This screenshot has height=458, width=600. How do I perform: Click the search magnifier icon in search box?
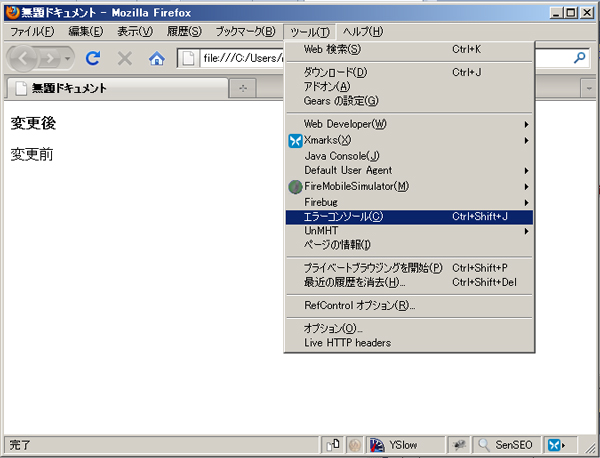pos(580,58)
